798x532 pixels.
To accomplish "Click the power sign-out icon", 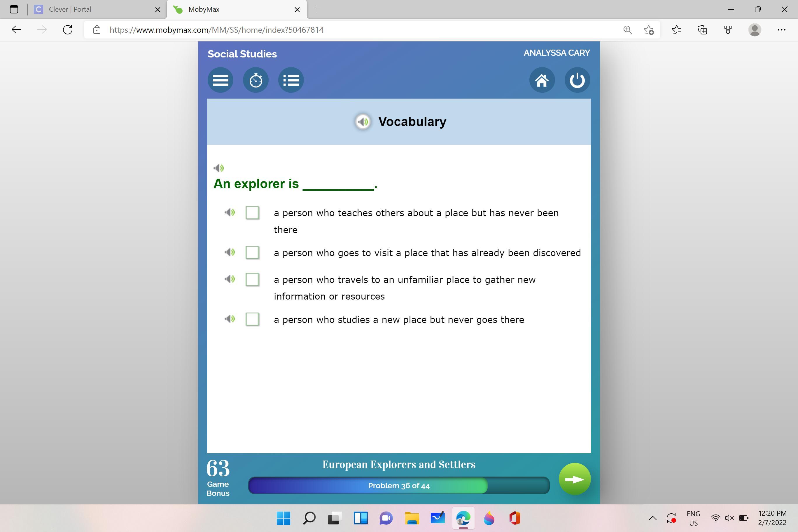I will 577,80.
